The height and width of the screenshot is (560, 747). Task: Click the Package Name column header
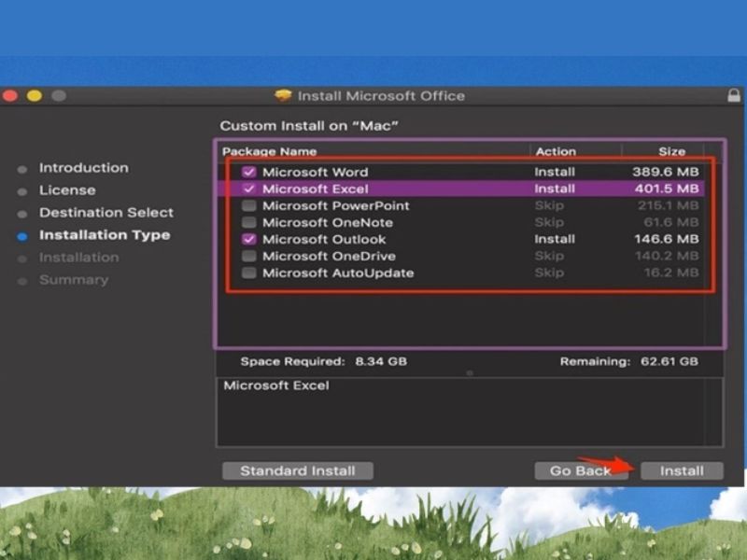point(269,151)
